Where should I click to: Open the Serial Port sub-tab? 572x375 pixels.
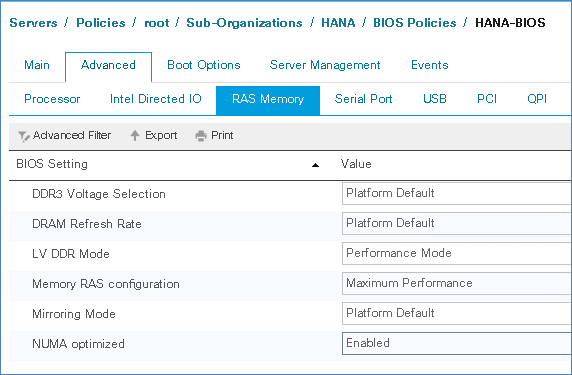pyautogui.click(x=363, y=99)
